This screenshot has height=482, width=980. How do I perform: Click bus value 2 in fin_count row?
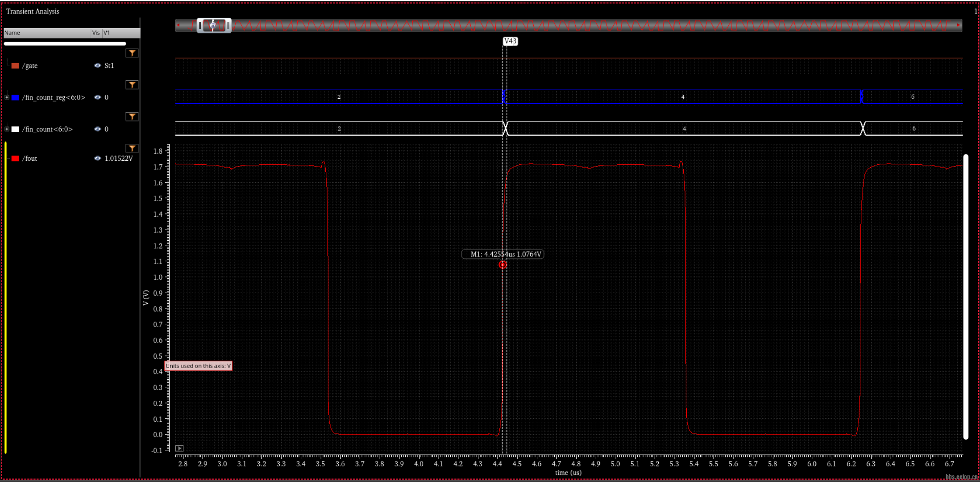point(339,128)
